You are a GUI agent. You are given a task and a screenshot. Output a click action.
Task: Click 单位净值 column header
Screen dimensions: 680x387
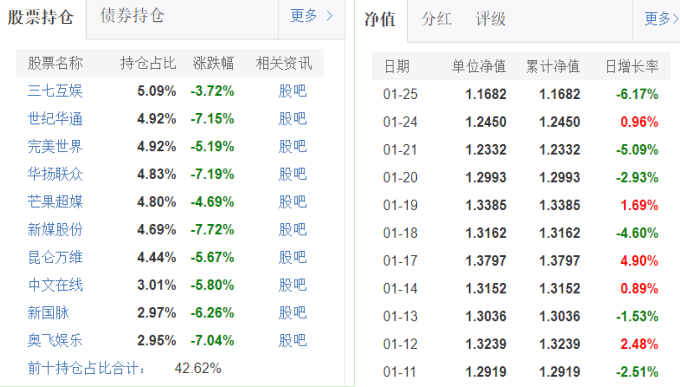479,66
